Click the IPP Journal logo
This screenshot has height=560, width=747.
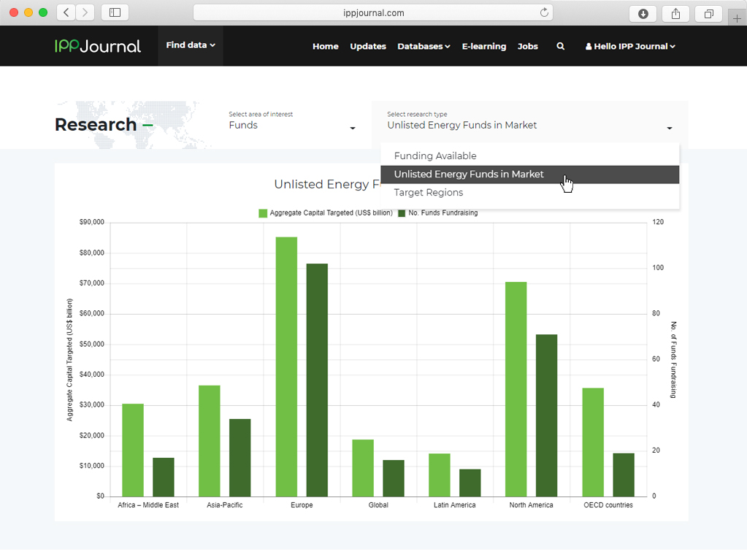pos(98,46)
